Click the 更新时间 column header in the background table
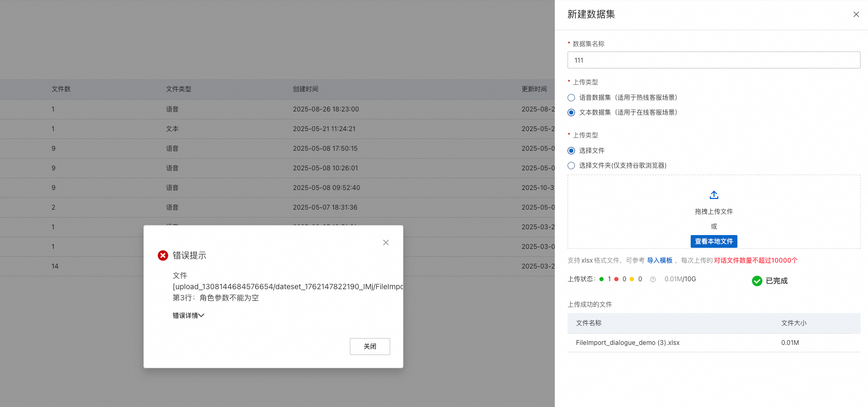The height and width of the screenshot is (407, 868). (534, 89)
